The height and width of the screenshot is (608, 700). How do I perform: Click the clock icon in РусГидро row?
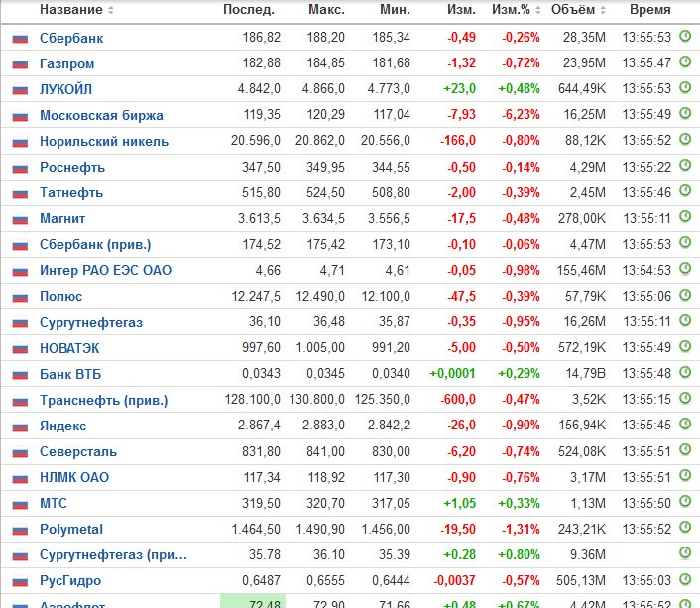click(685, 579)
